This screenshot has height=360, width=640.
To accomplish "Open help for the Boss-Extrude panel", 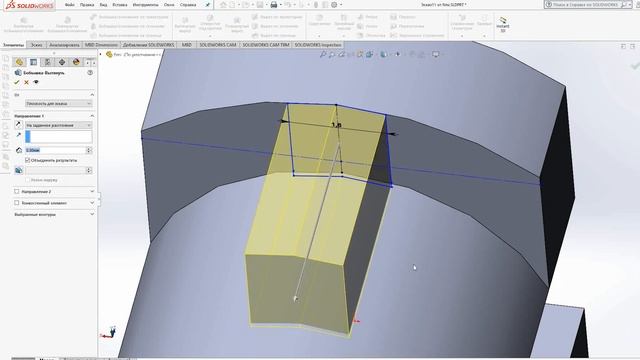I will pos(90,73).
